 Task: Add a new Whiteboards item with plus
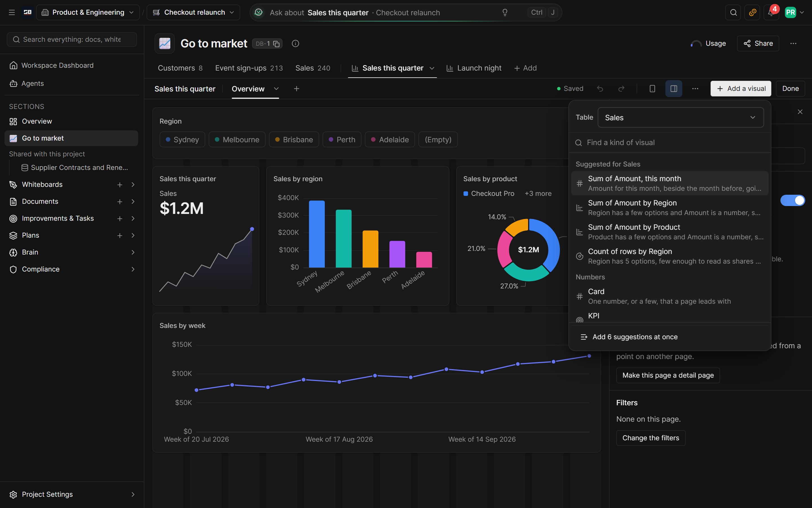120,185
